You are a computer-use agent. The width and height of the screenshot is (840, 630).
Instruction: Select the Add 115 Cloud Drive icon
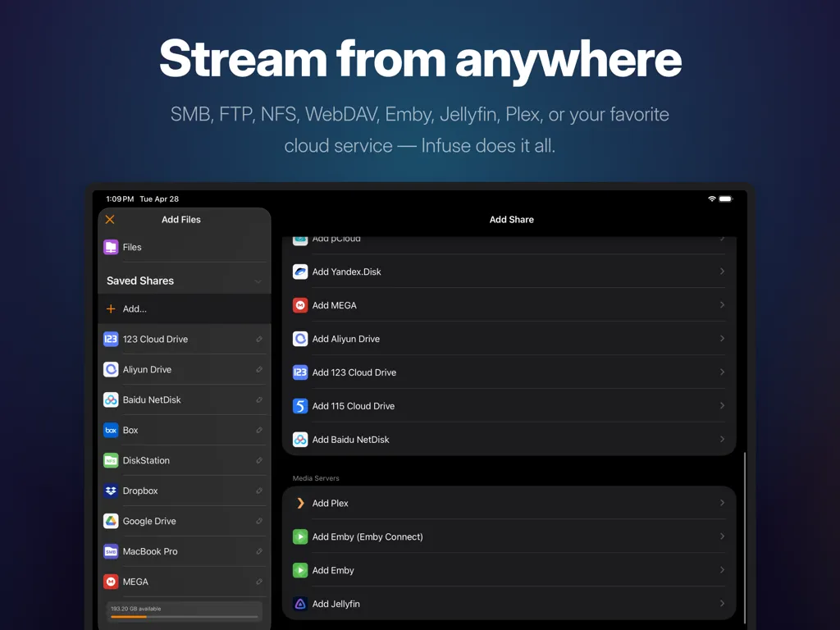coord(300,406)
